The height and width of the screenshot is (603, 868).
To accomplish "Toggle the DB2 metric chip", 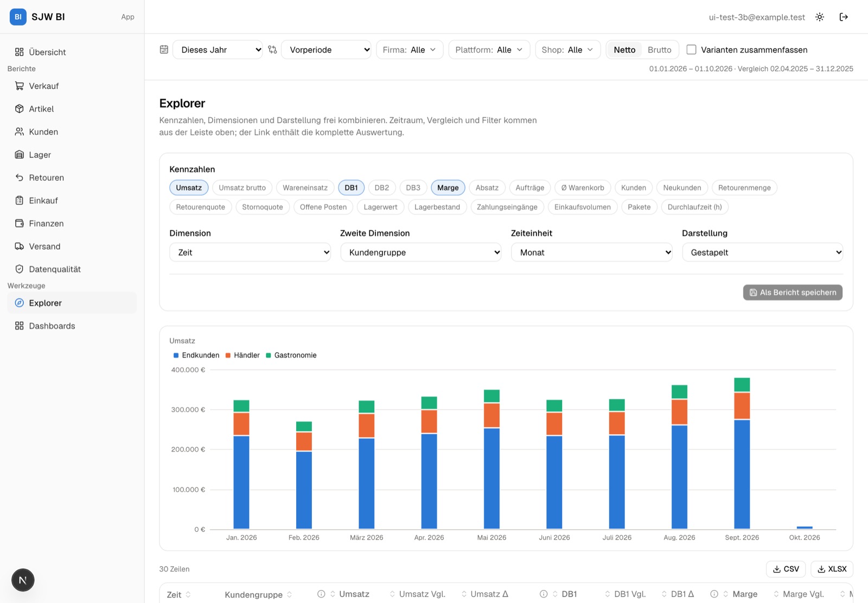I will coord(382,187).
